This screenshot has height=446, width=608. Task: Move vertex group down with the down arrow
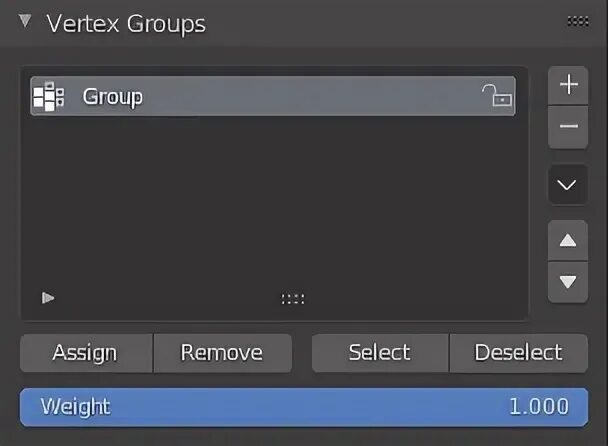[x=568, y=282]
